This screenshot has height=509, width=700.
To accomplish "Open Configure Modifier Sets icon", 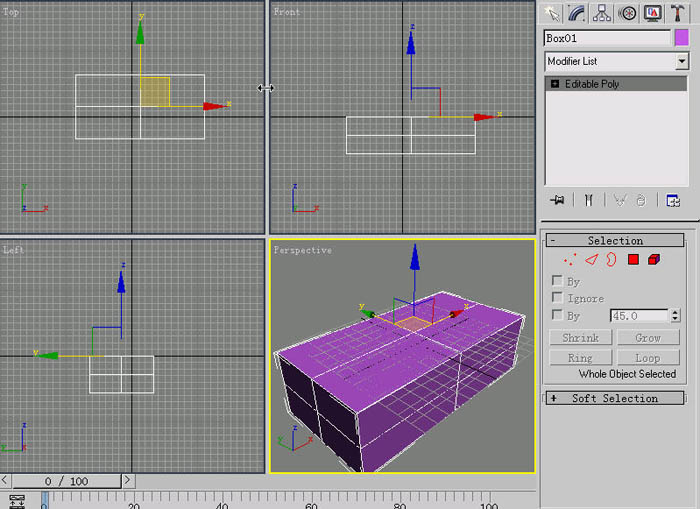I will pos(673,200).
